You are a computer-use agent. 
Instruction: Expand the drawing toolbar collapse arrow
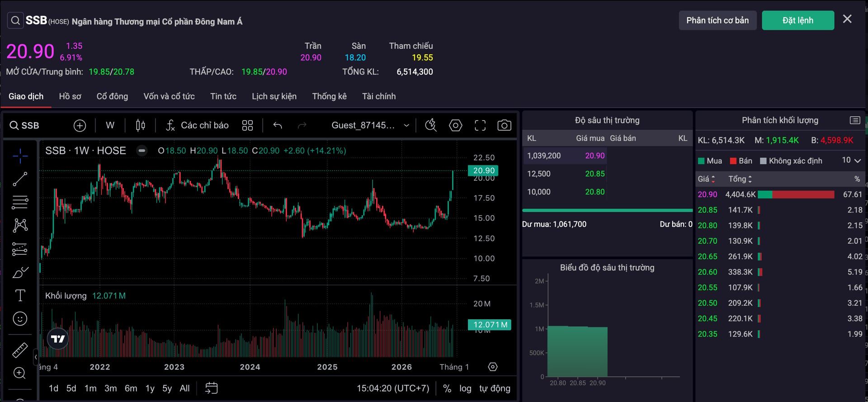click(36, 357)
